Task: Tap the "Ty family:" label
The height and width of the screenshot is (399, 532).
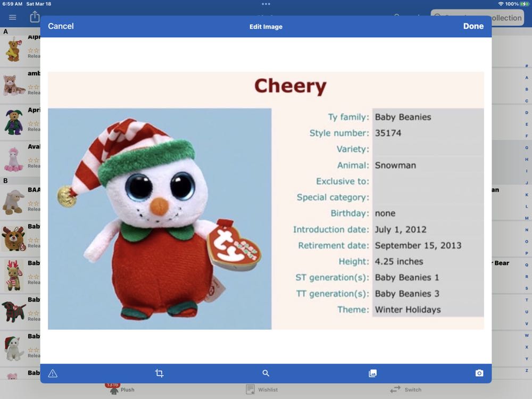Action: [x=348, y=117]
